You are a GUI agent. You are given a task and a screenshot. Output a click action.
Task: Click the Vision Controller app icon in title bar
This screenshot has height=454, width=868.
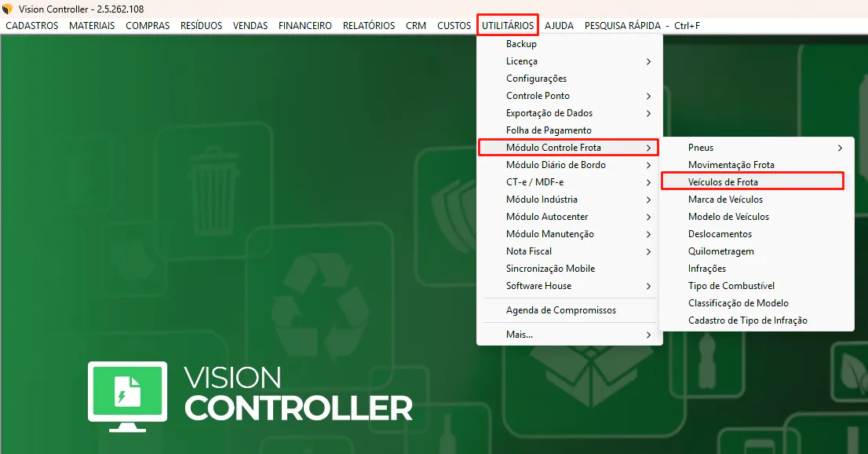click(x=7, y=9)
